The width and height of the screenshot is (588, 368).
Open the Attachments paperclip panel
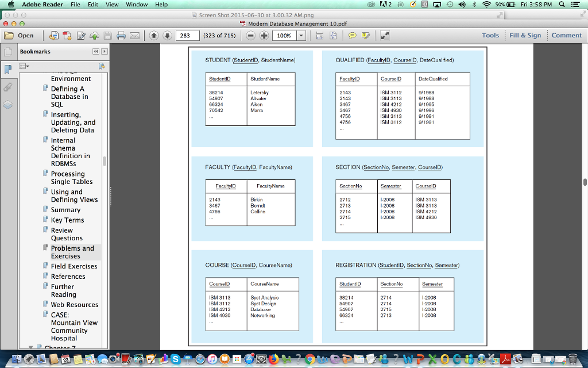point(7,87)
